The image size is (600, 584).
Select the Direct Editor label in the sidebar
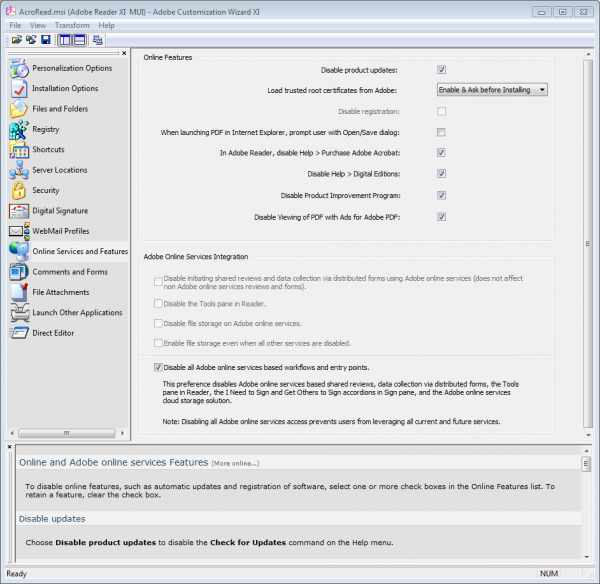53,333
